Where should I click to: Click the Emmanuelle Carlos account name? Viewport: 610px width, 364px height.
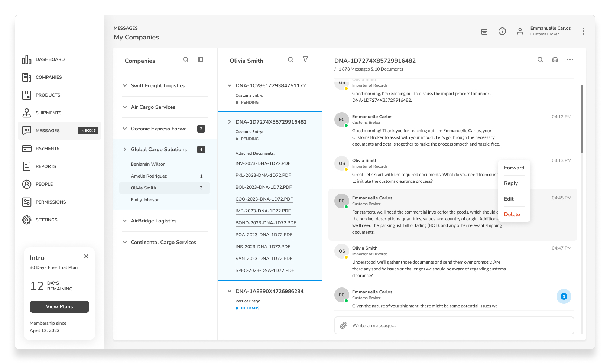click(x=551, y=28)
